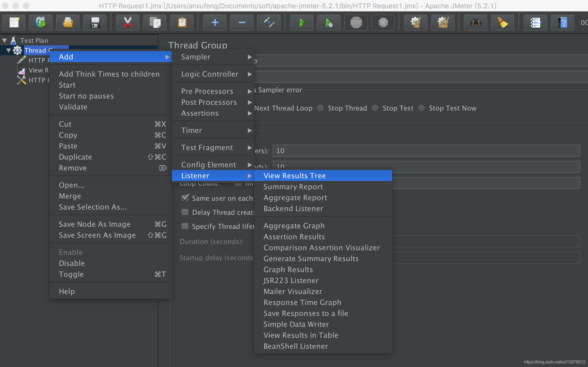Click the thread count field showing 10
588x367 pixels.
click(426, 151)
